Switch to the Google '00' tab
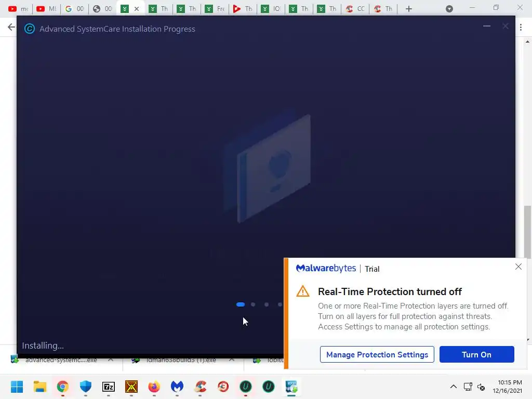Image resolution: width=532 pixels, height=399 pixels. coord(74,9)
